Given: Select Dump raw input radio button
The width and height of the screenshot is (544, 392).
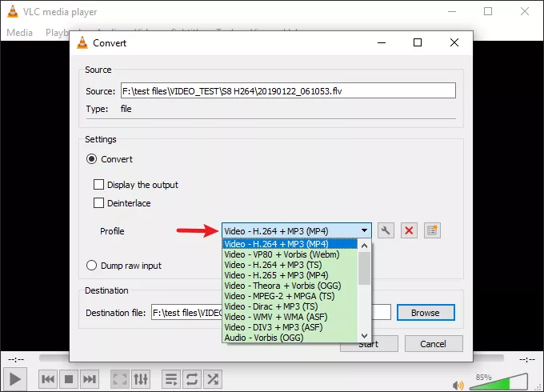Looking at the screenshot, I should pyautogui.click(x=91, y=266).
